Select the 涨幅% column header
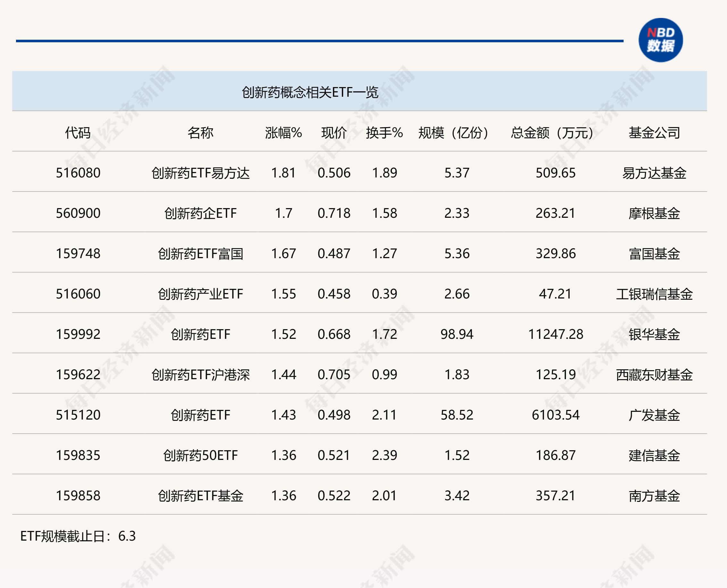This screenshot has width=727, height=588. point(283,133)
